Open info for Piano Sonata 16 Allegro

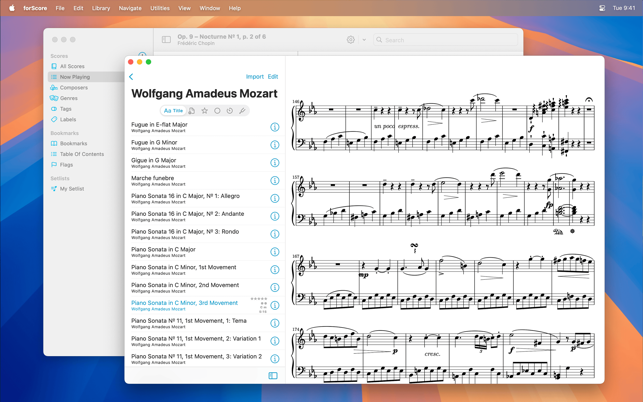point(275,199)
